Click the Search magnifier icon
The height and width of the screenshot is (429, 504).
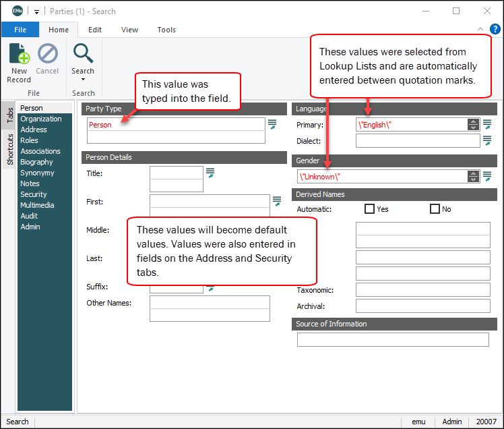pyautogui.click(x=83, y=53)
